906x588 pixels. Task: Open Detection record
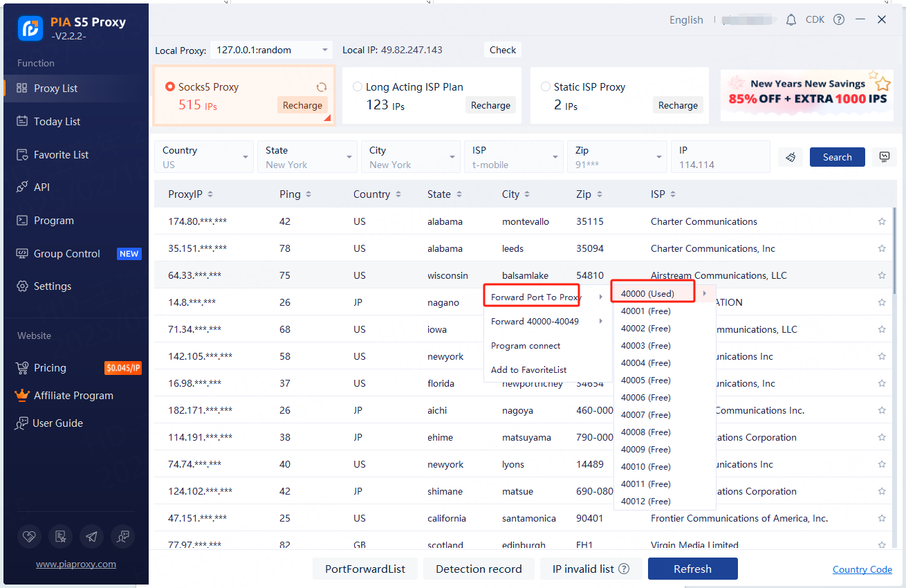(x=479, y=569)
